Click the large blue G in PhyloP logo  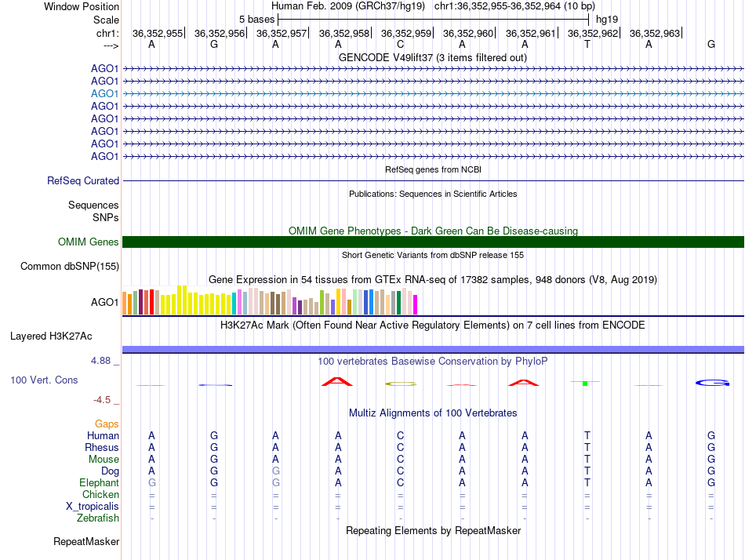(712, 383)
